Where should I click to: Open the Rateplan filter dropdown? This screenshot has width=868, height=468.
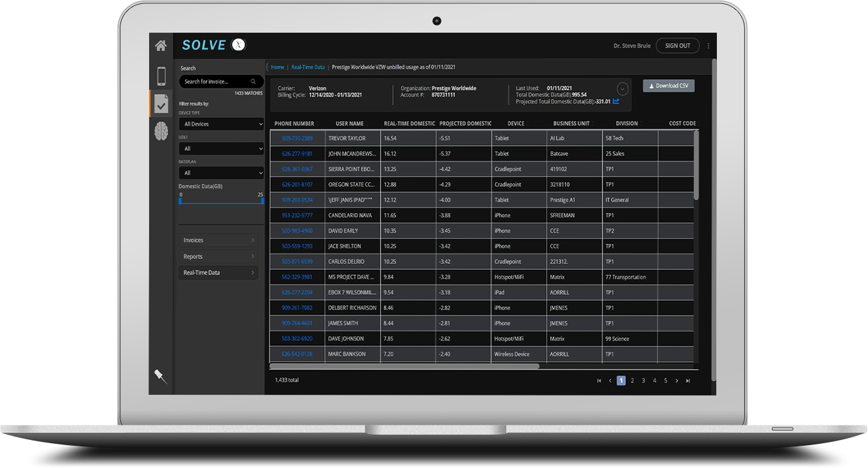(x=221, y=173)
